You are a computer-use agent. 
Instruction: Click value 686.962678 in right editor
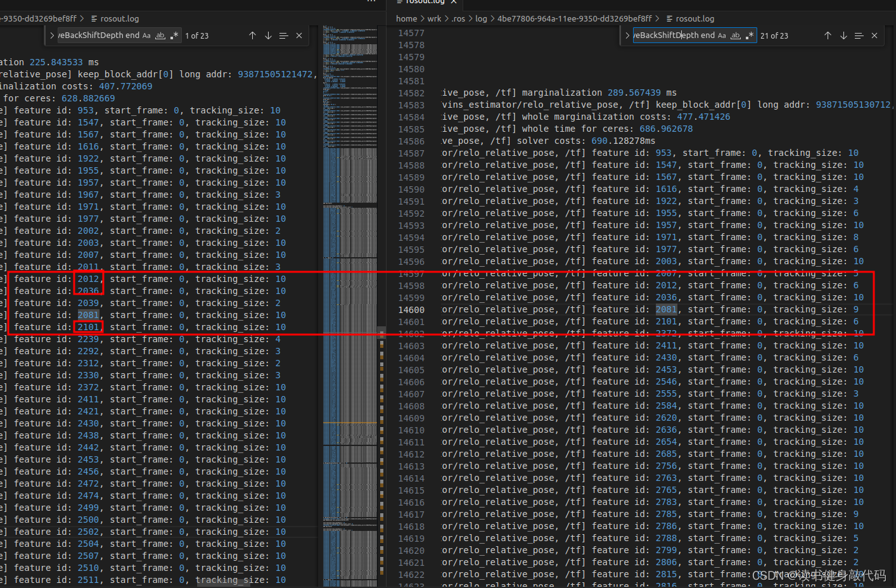(666, 129)
